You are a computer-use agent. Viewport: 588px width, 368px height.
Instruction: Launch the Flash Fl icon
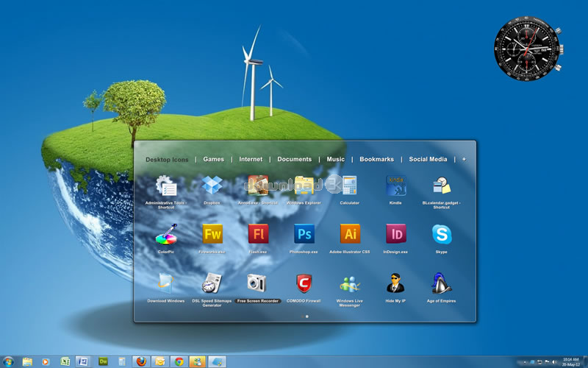pyautogui.click(x=258, y=234)
